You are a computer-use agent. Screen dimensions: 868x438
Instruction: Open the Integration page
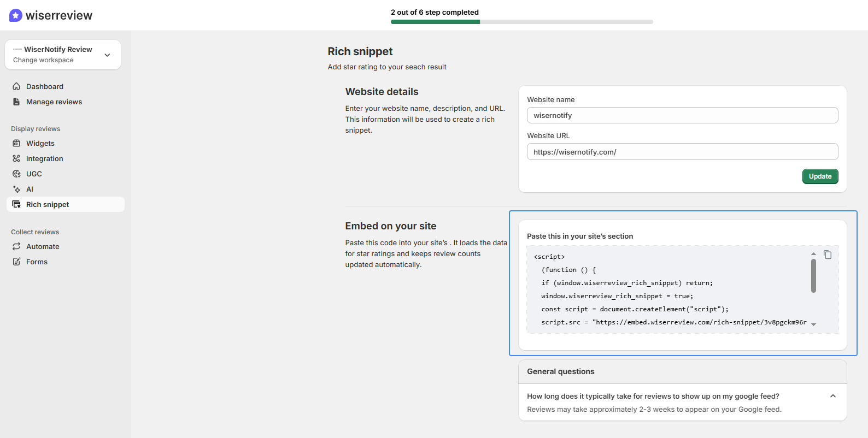click(x=45, y=158)
